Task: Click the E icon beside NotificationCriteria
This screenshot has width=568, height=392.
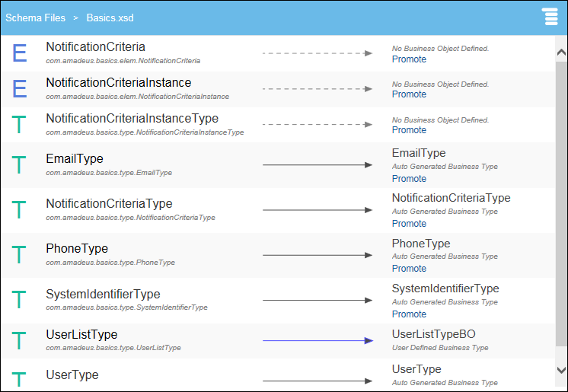Action: click(x=20, y=53)
